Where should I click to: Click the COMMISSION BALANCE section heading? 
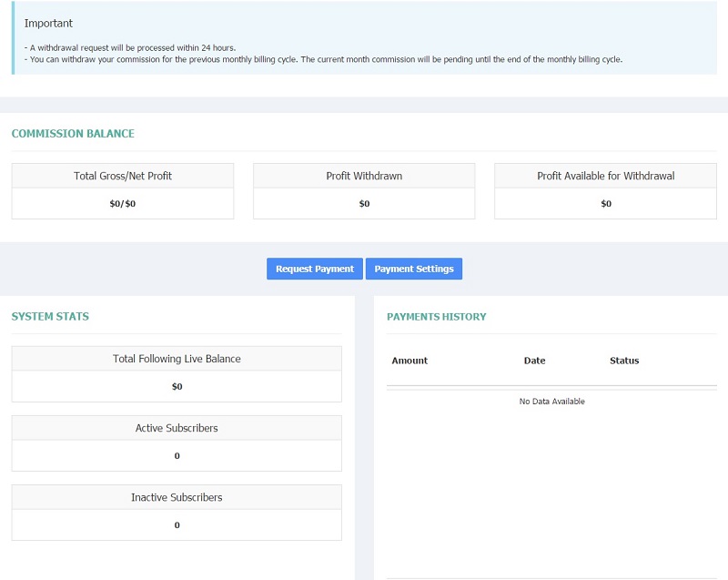tap(73, 134)
